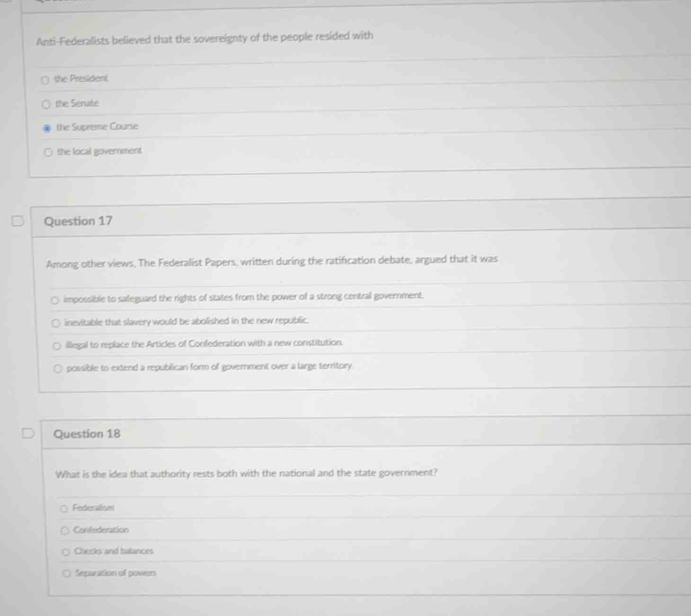Click the Question 17 header
The image size is (691, 616).
[78, 221]
